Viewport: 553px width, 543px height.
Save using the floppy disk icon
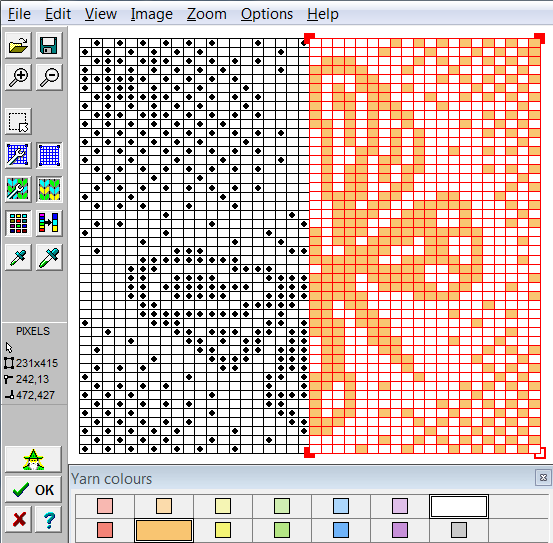(49, 45)
